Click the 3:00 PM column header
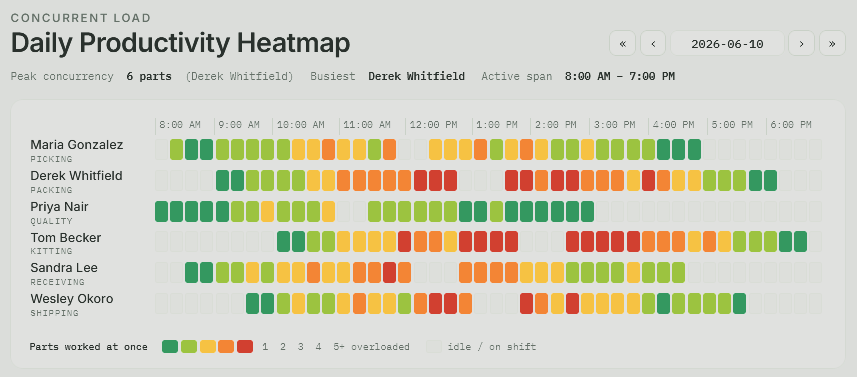857x377 pixels. tap(614, 125)
